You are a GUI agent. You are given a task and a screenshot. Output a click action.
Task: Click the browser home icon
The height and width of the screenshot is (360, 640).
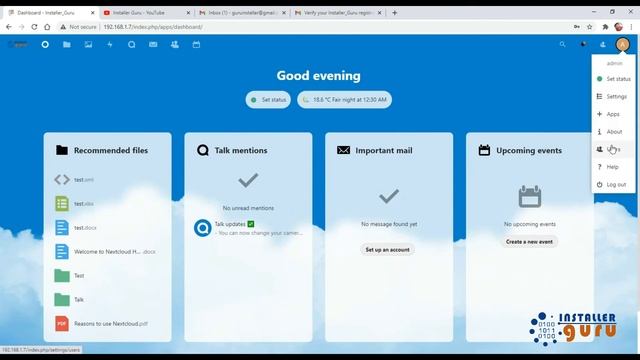[47, 27]
